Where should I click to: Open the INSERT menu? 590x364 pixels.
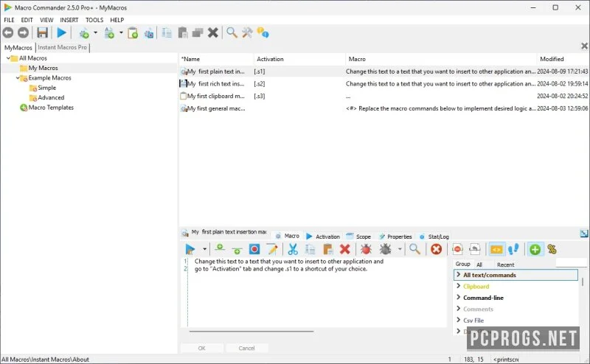click(69, 20)
